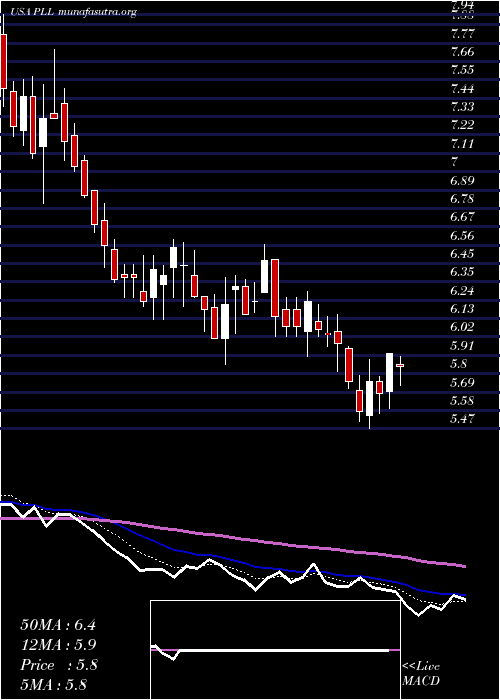Select the 7 price axis label
500x700 pixels.
pyautogui.click(x=455, y=162)
